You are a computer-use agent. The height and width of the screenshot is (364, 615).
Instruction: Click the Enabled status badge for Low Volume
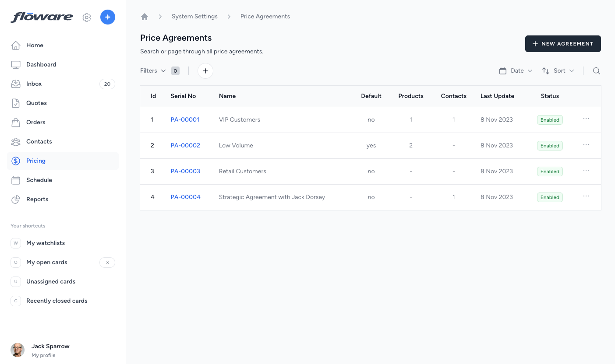pos(550,146)
